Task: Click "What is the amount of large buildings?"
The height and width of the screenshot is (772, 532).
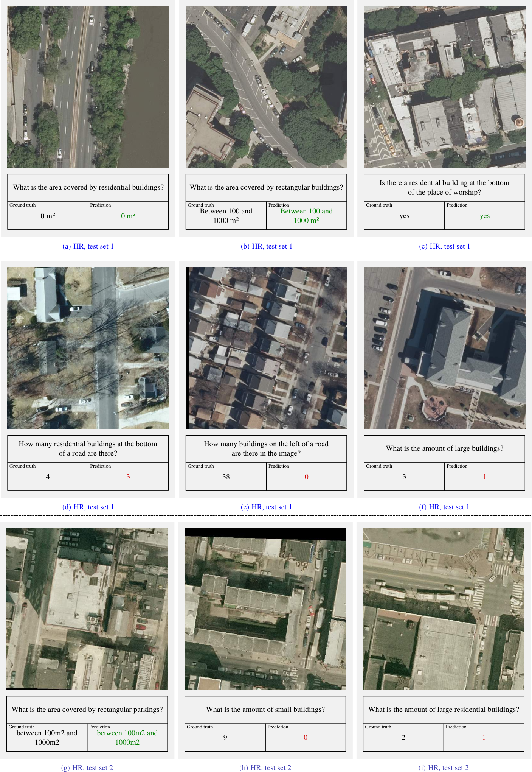Action: [445, 448]
